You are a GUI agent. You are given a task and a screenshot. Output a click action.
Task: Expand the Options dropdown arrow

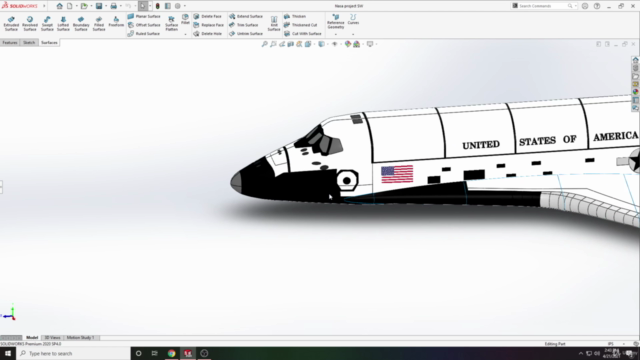[185, 6]
